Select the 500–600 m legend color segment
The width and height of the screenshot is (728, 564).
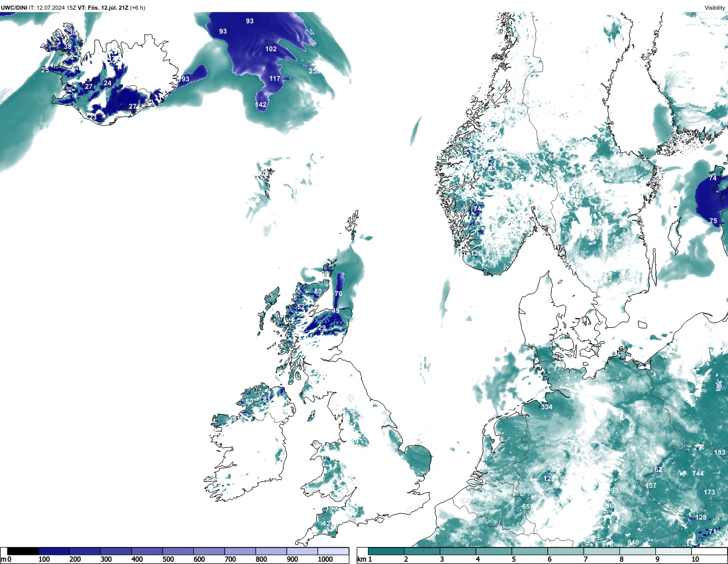click(178, 551)
